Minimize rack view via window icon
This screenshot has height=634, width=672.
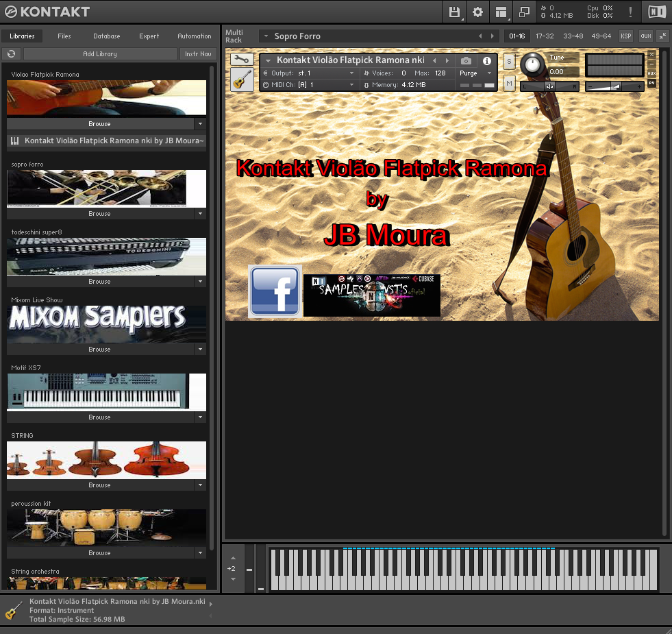tap(524, 12)
